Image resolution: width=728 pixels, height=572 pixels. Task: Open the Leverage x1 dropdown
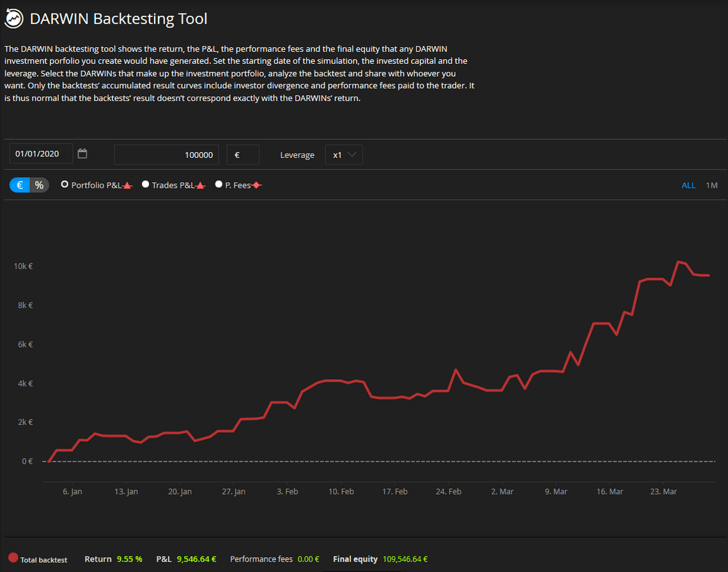344,155
